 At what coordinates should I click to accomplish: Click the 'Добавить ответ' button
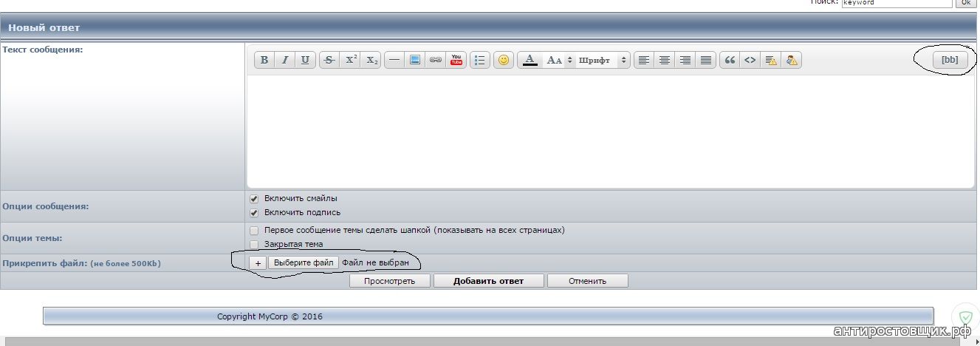488,281
